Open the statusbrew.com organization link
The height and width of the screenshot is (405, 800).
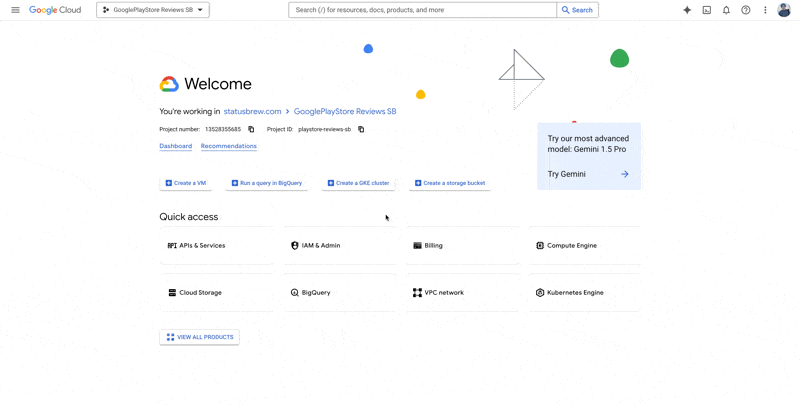(252, 111)
